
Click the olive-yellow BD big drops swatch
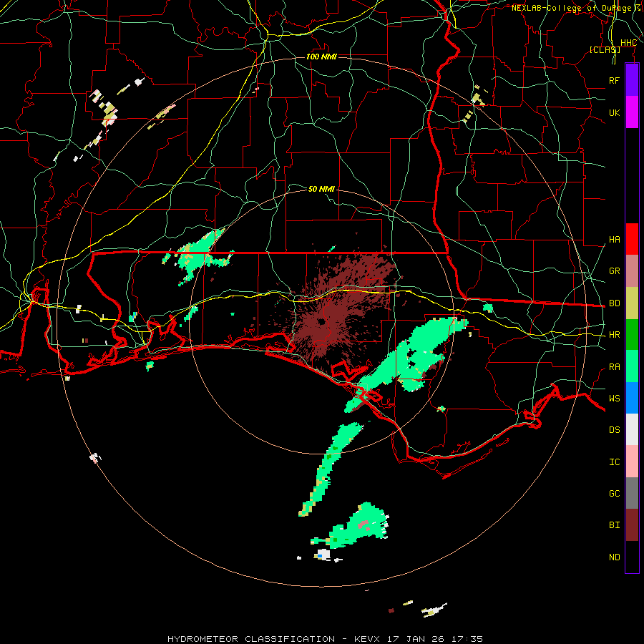click(x=632, y=303)
